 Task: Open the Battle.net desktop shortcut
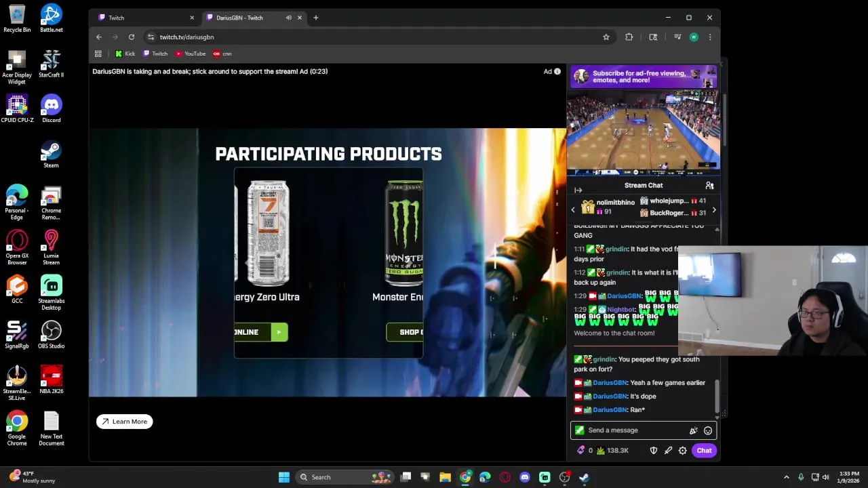[51, 18]
